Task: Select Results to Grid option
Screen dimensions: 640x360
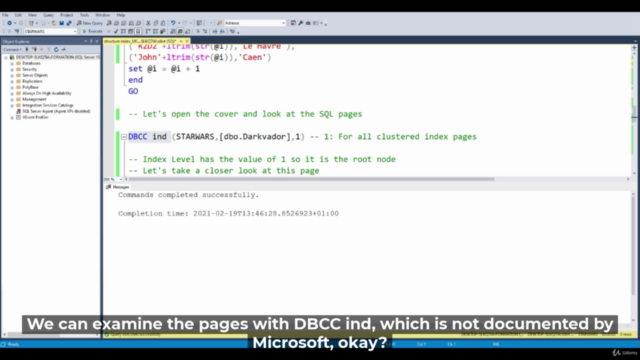Action: coord(180,31)
